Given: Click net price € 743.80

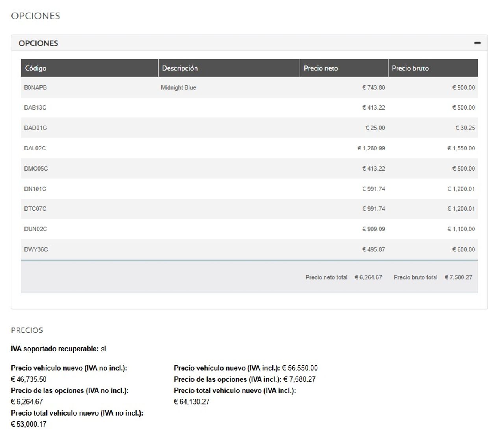Looking at the screenshot, I should tap(374, 88).
